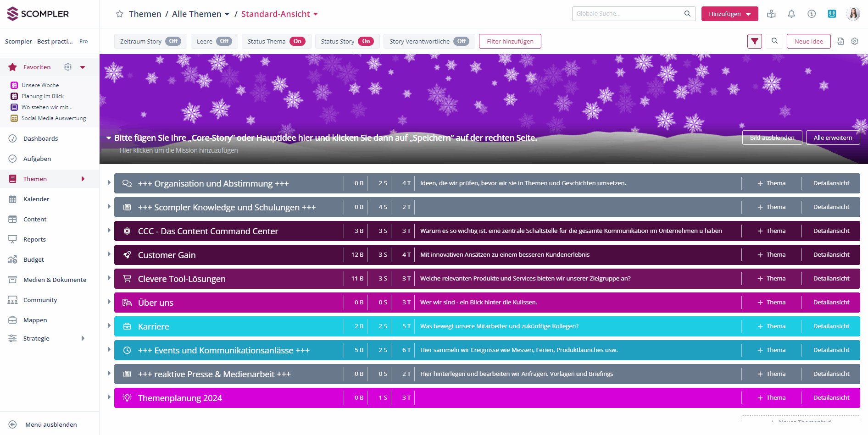868x435 pixels.
Task: Select Strategie in the sidebar menu
Action: [36, 338]
